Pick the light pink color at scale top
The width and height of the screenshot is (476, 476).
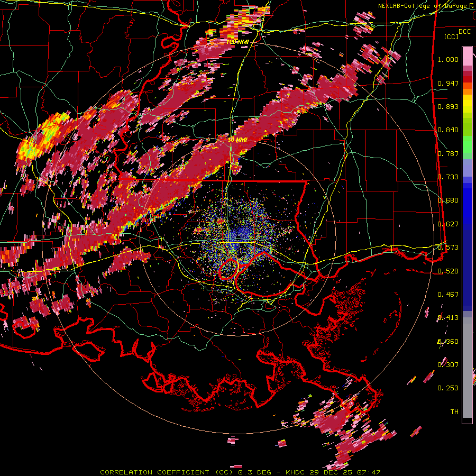467,56
